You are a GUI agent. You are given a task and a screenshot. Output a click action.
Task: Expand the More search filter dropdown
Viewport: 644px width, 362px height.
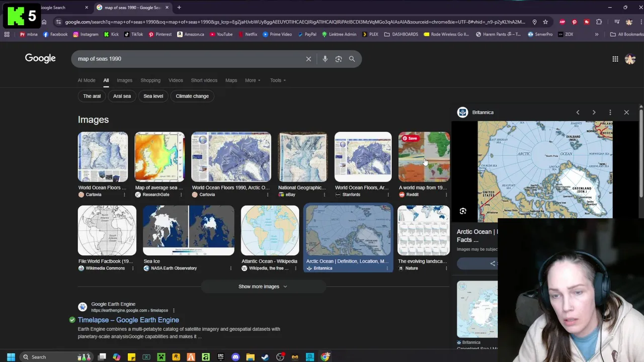point(253,80)
